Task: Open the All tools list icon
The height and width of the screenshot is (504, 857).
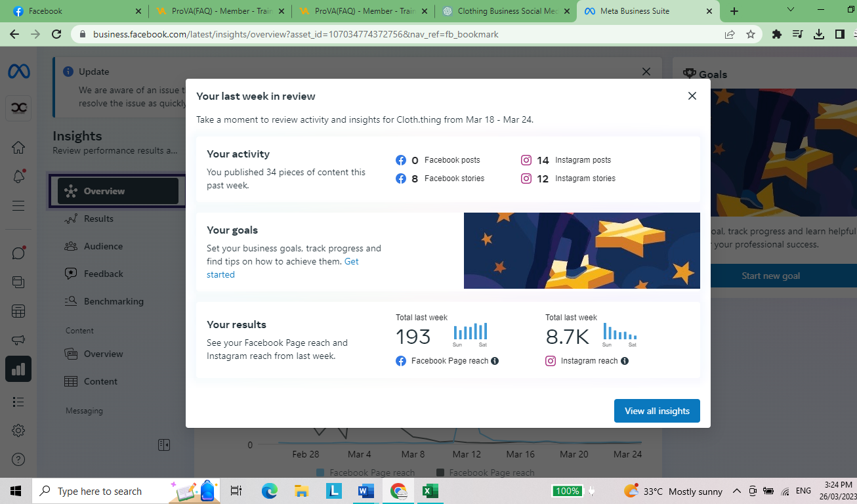Action: [18, 402]
